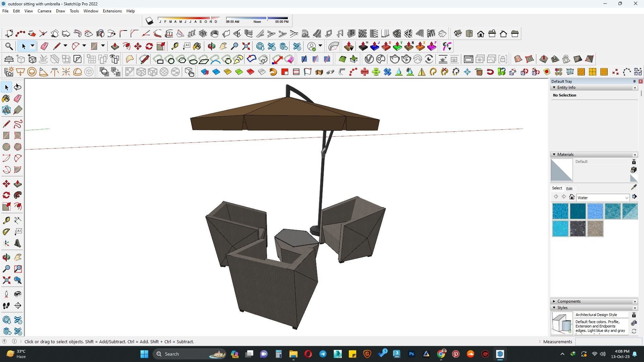Click Zoom Extents in the top toolbar

(246, 46)
